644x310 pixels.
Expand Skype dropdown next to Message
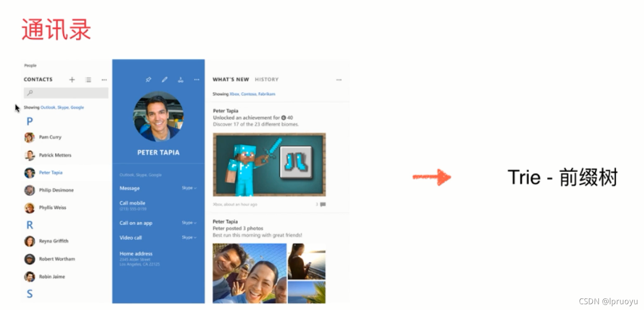click(x=189, y=188)
